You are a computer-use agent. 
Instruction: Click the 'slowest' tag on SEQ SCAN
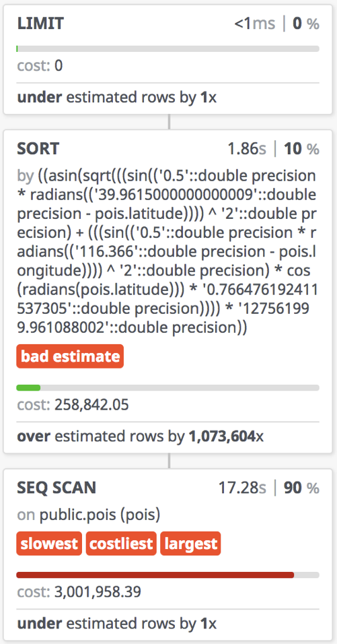[49, 544]
